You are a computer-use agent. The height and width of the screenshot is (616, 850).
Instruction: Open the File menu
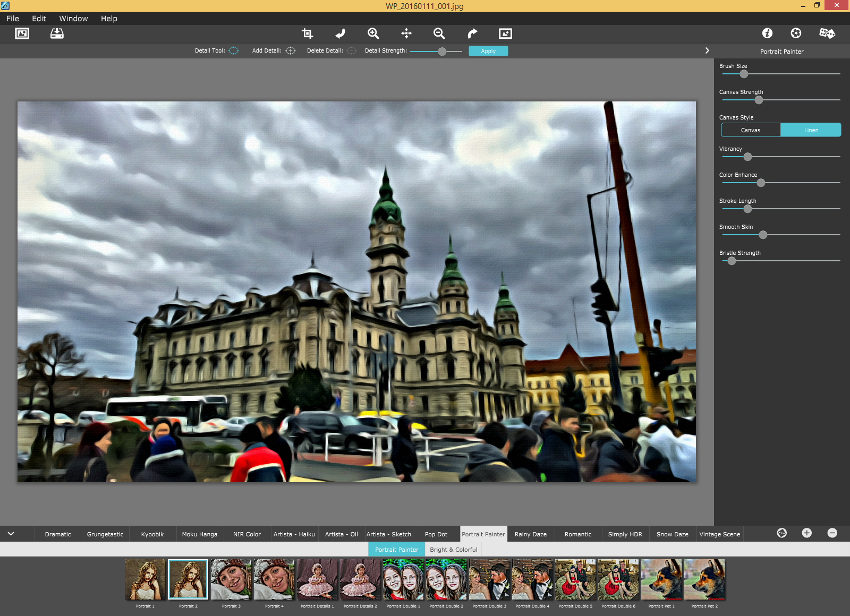tap(13, 19)
